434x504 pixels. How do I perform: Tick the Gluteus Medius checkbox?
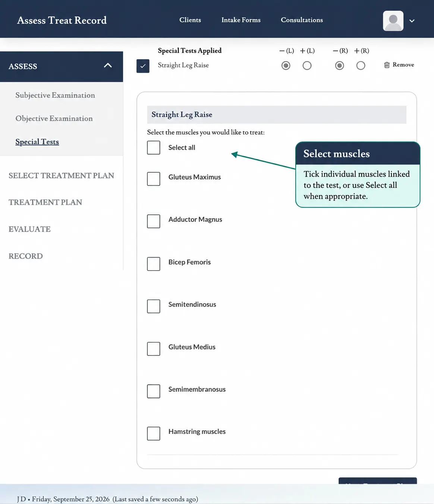click(154, 349)
